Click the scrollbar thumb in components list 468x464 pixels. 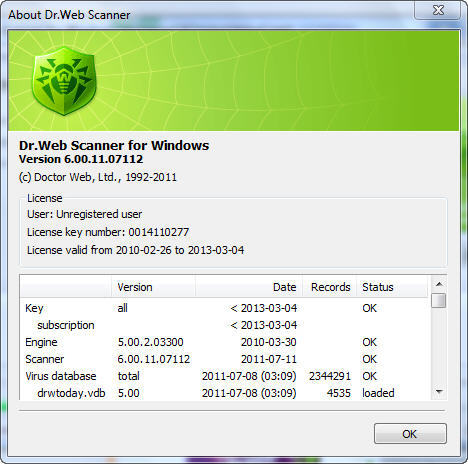point(439,300)
